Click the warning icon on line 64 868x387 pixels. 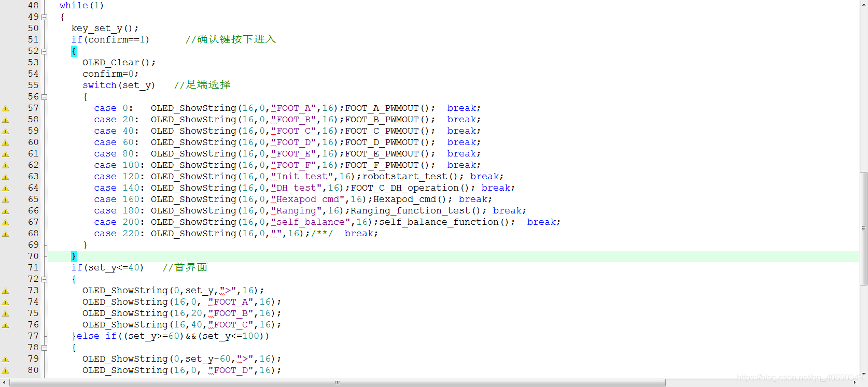(x=5, y=188)
